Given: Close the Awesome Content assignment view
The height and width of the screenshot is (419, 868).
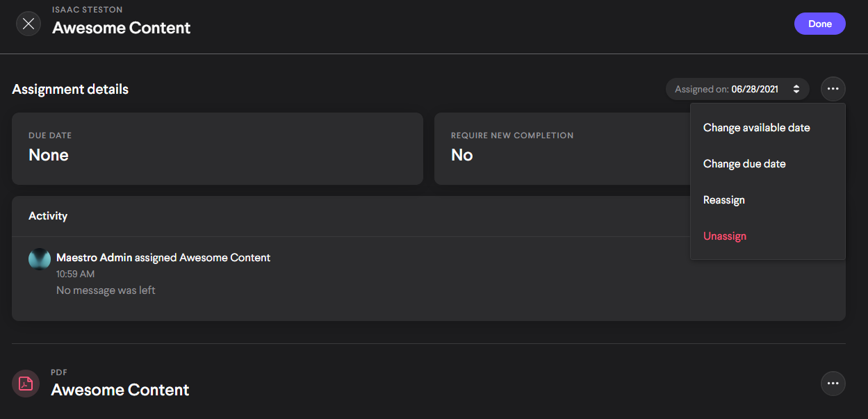Looking at the screenshot, I should click(28, 24).
